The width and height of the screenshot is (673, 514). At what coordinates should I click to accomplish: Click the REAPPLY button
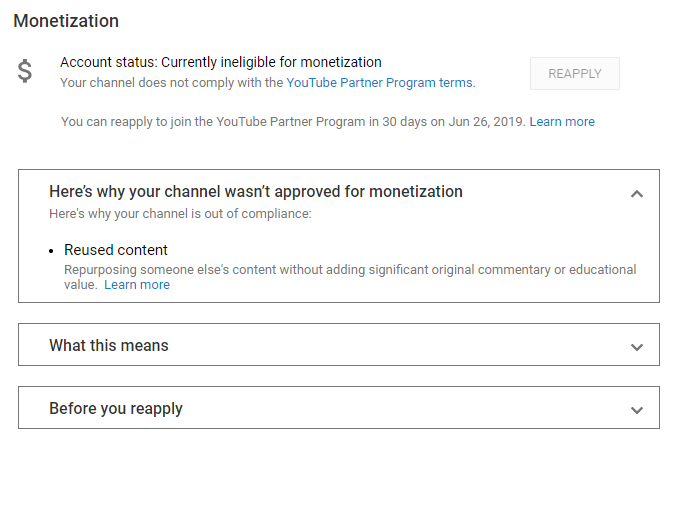point(574,73)
